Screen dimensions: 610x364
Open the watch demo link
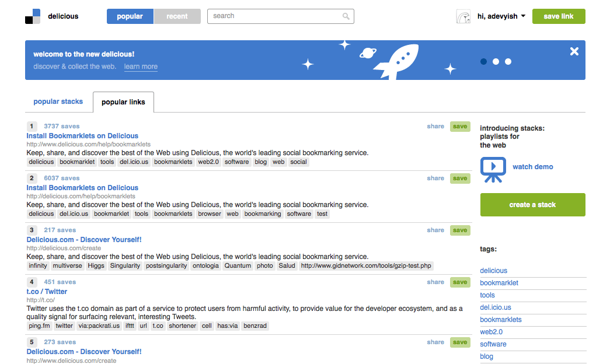pos(532,166)
